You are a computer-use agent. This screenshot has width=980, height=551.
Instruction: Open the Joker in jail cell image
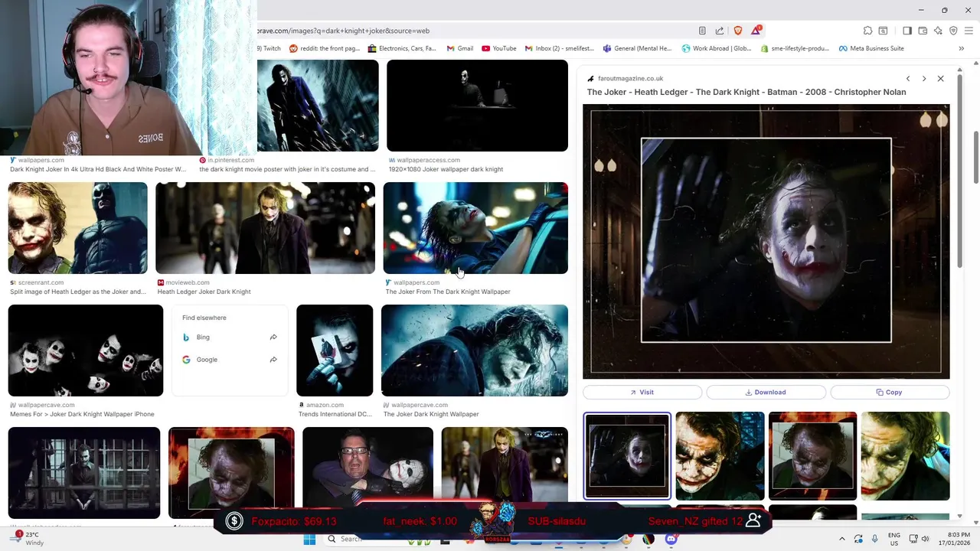84,473
